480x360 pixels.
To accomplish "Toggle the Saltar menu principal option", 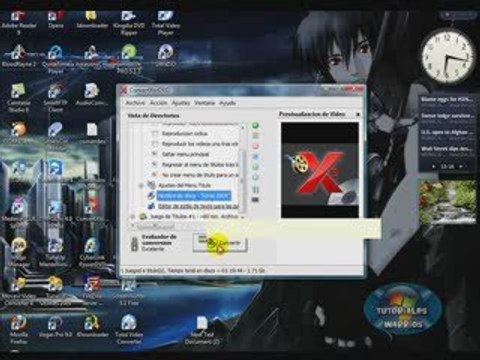I will [155, 154].
